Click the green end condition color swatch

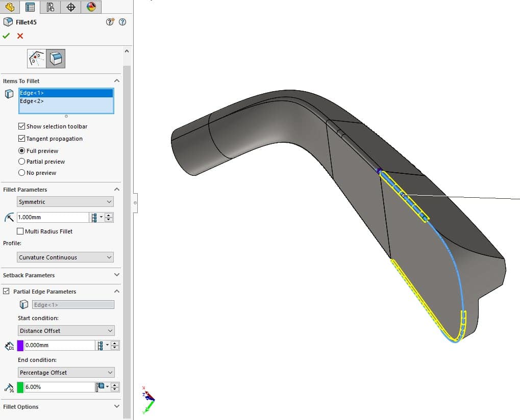click(20, 387)
